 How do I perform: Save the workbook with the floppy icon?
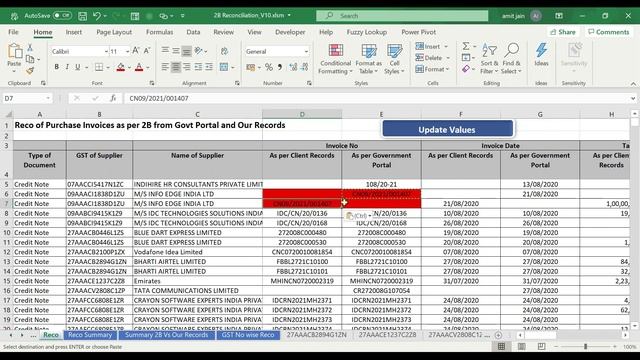82,16
